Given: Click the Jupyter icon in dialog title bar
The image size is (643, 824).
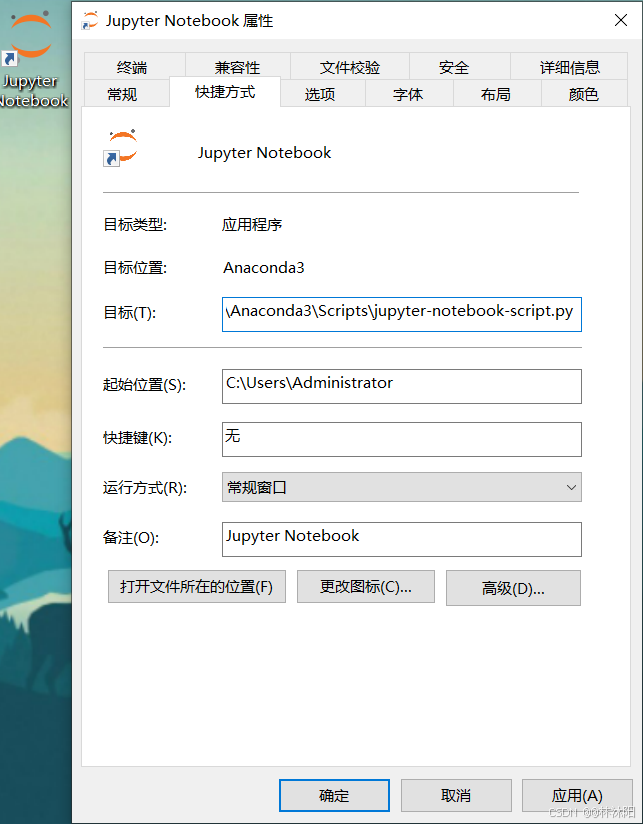Looking at the screenshot, I should coord(90,21).
